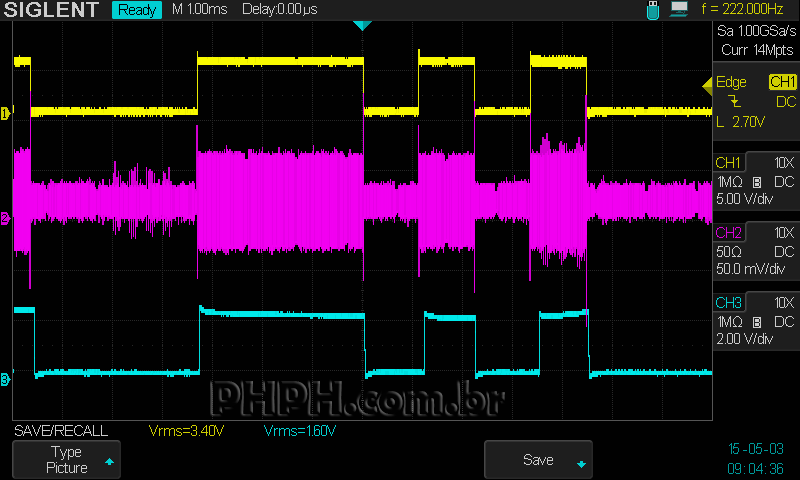The width and height of the screenshot is (800, 480).
Task: Open the Type Picture selector
Action: coord(68,460)
